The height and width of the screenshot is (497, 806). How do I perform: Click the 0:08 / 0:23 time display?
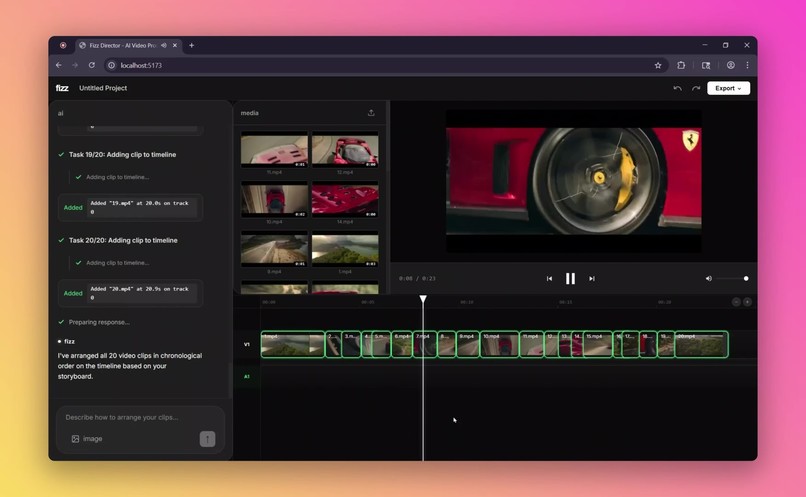tap(417, 279)
